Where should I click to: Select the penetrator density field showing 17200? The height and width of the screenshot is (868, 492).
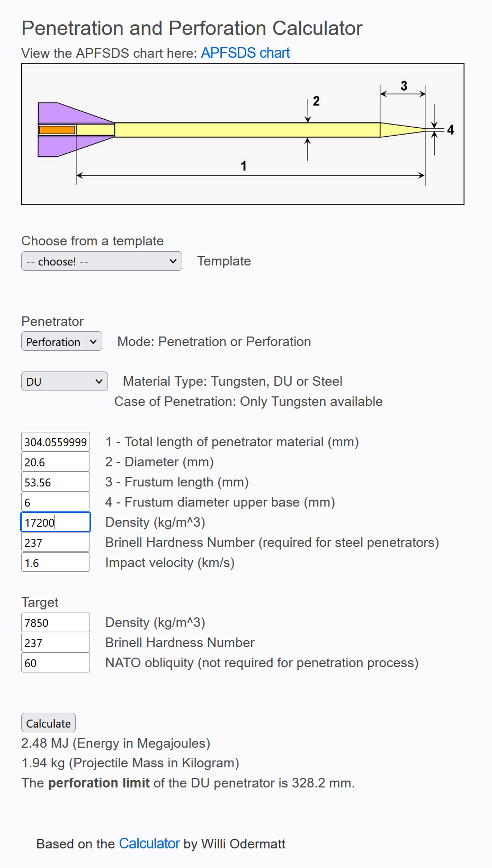[56, 522]
